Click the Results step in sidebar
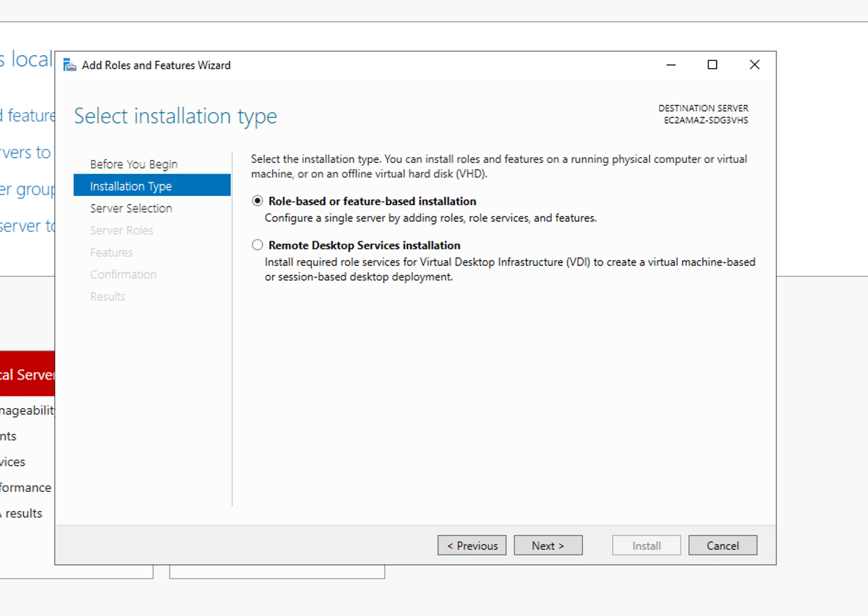868x616 pixels. pyautogui.click(x=108, y=297)
